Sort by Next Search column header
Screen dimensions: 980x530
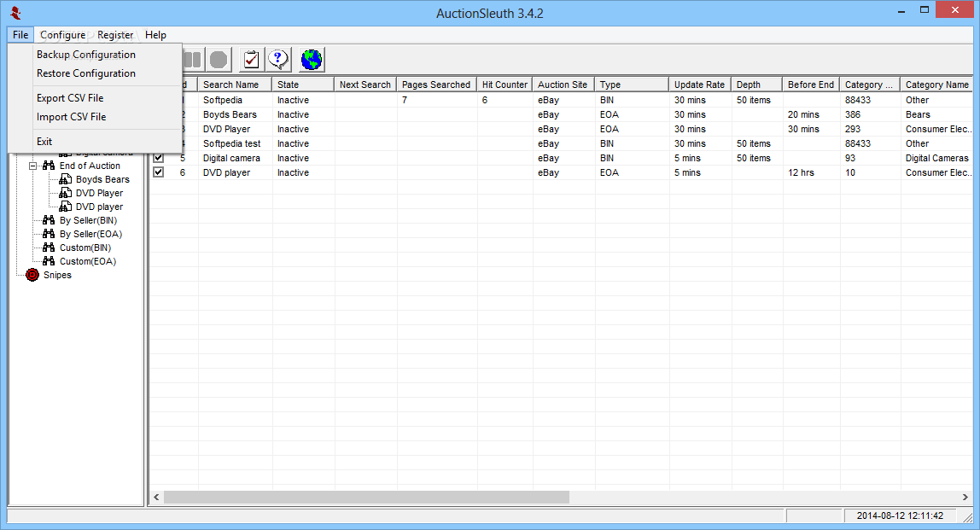click(365, 84)
